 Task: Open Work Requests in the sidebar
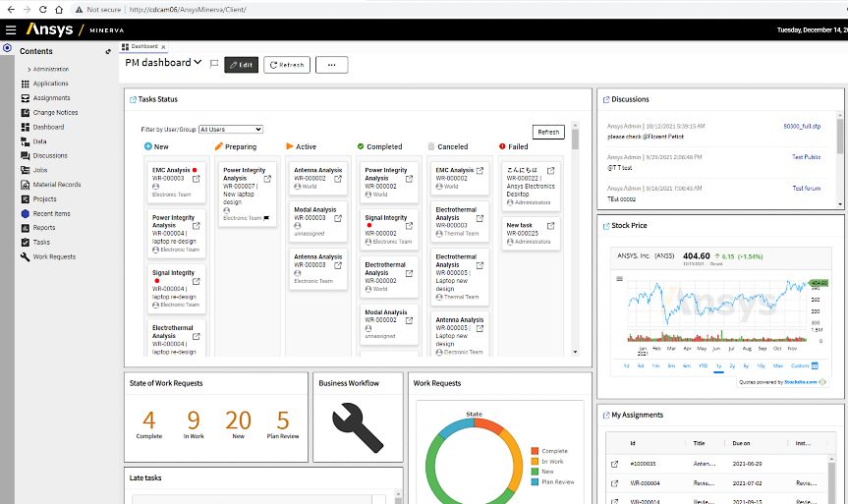[54, 256]
